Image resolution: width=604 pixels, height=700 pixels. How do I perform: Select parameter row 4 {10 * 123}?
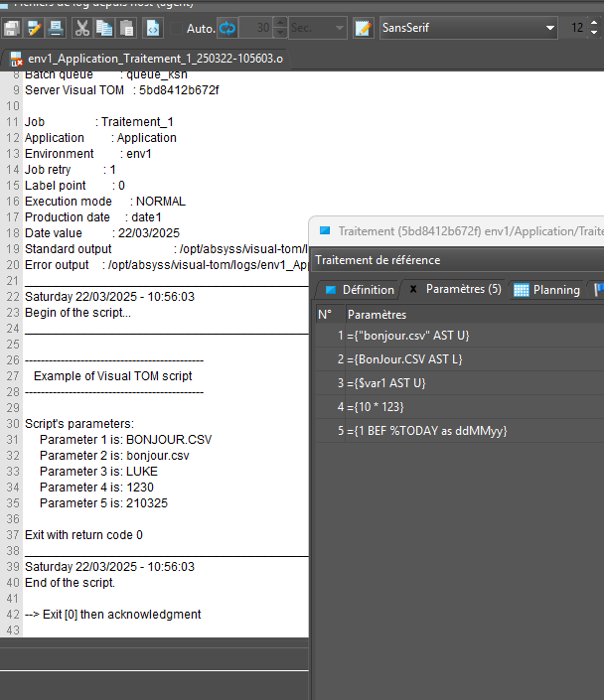pos(460,407)
